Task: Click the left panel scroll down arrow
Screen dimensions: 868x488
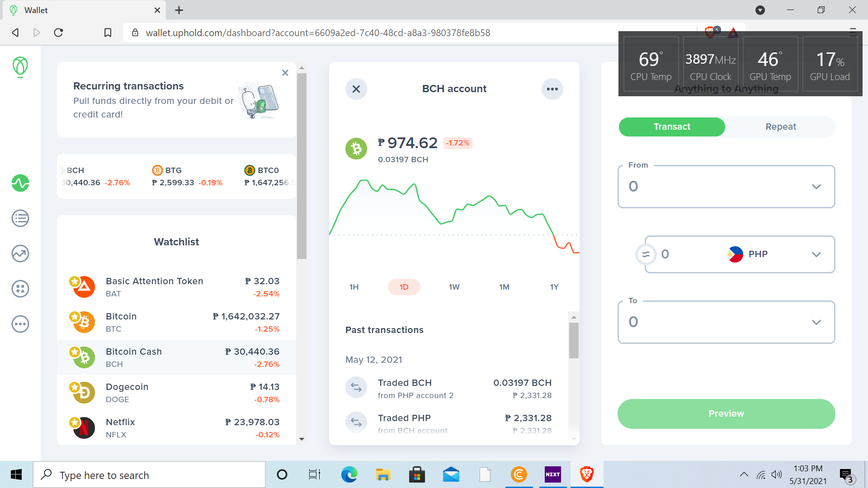Action: 302,439
